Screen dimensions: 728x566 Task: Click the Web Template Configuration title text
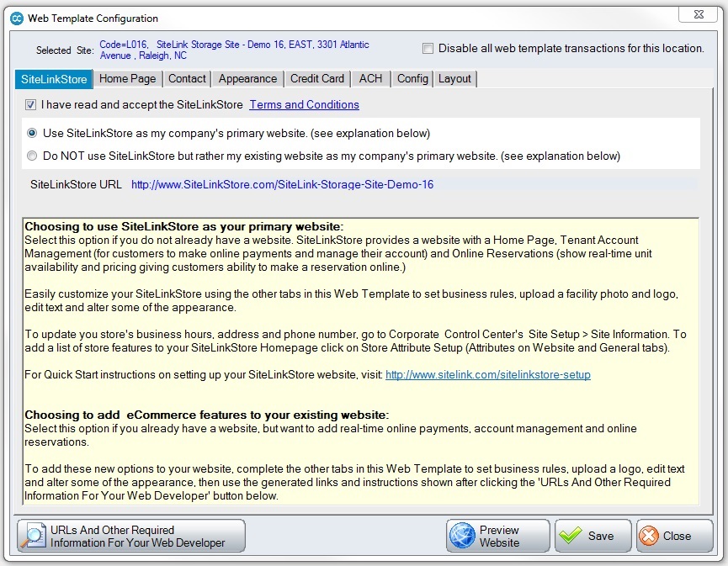coord(93,19)
